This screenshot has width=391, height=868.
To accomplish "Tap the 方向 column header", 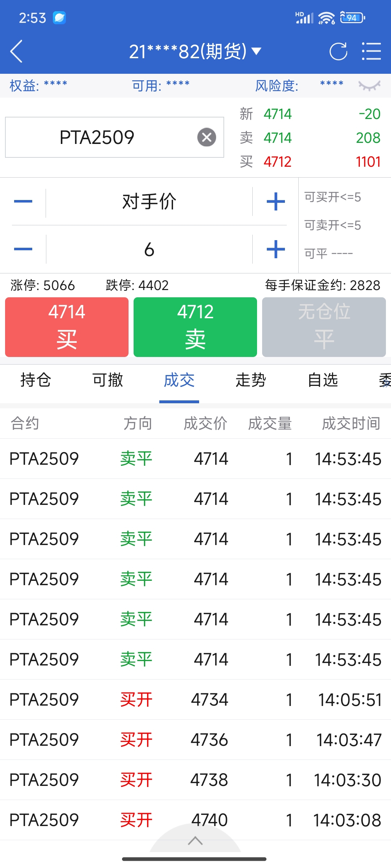I will coord(138,424).
